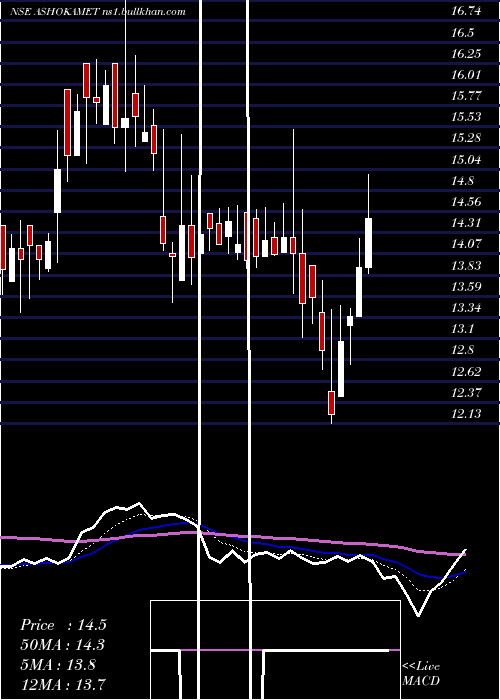Click the 14.8 price axis label

(x=462, y=181)
